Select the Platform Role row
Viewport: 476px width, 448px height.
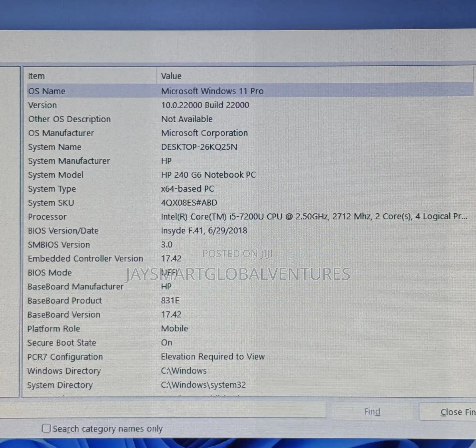tap(250, 328)
